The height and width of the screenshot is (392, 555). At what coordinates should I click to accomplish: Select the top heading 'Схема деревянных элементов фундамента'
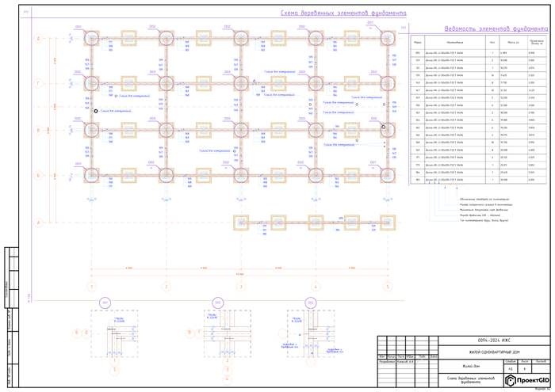(343, 13)
